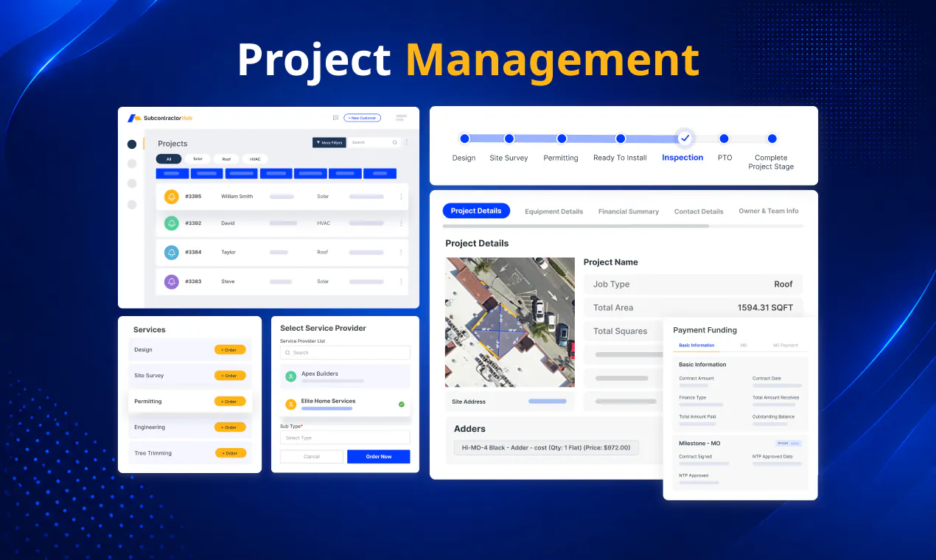Select the Solar filter pill
Viewport: 936px width, 560px height.
[198, 159]
